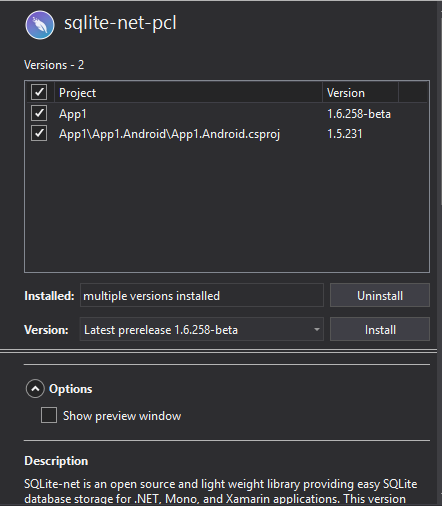Collapse the Options section chevron
442x506 pixels.
pyautogui.click(x=35, y=389)
